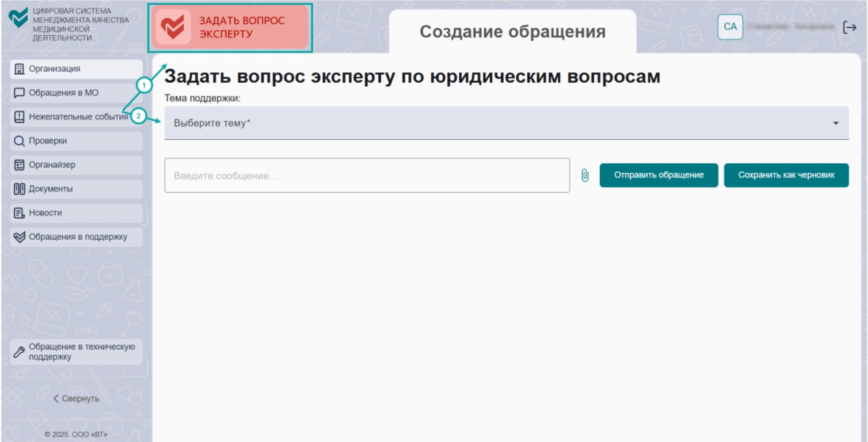This screenshot has height=442, width=868.
Task: Click the Обращения в поддержку heart icon
Action: 19,237
